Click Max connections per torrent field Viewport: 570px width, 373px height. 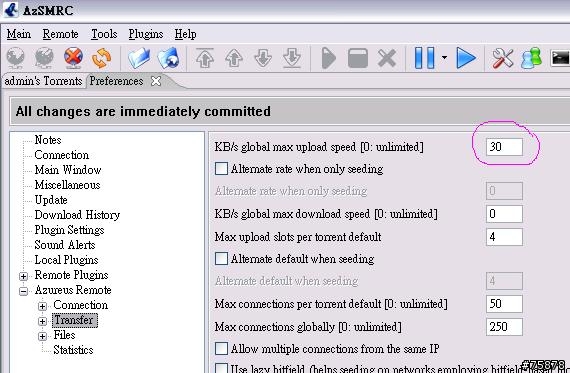point(504,304)
